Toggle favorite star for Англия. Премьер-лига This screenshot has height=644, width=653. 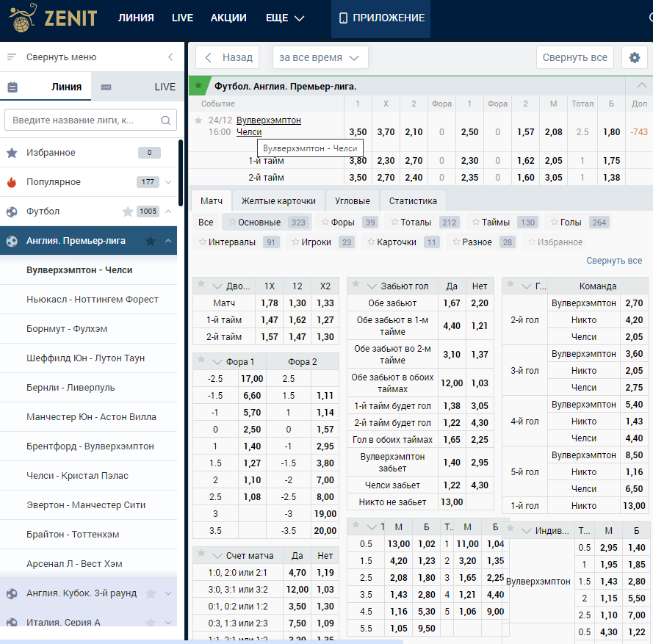151,241
